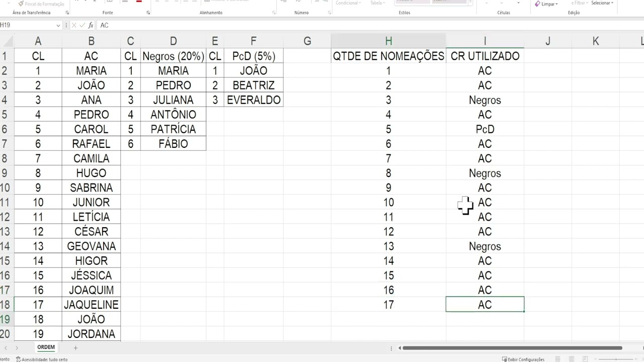
Task: Go to the previous sheet with the left arrow
Action: coord(5,348)
